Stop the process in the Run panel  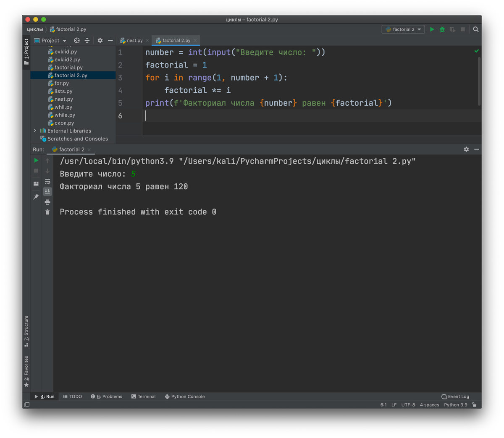click(36, 171)
